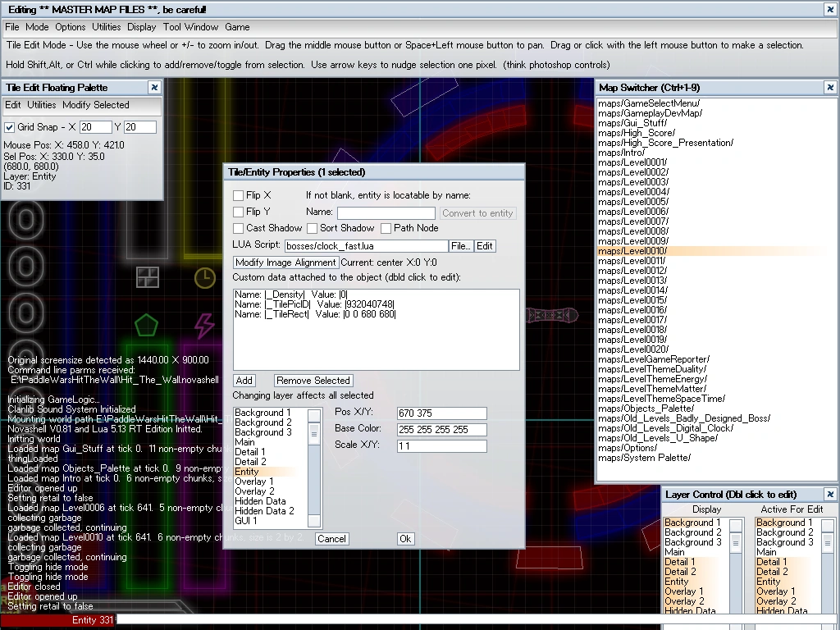840x630 pixels.
Task: Click the Base Color input field
Action: (441, 430)
